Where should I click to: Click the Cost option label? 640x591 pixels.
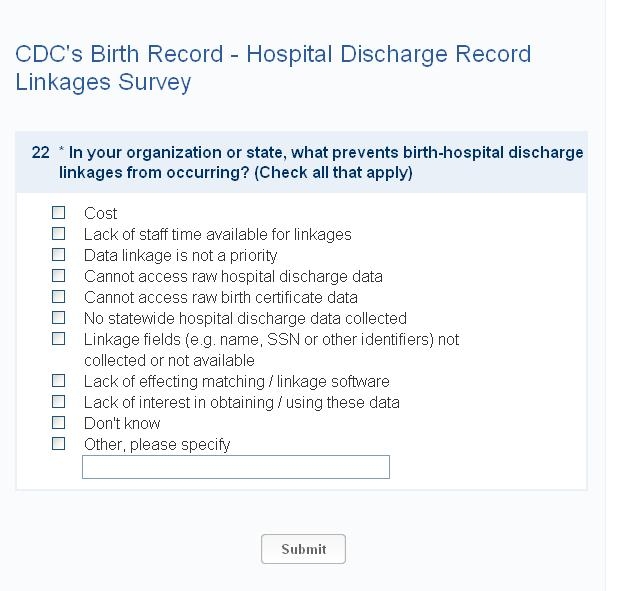pos(100,213)
